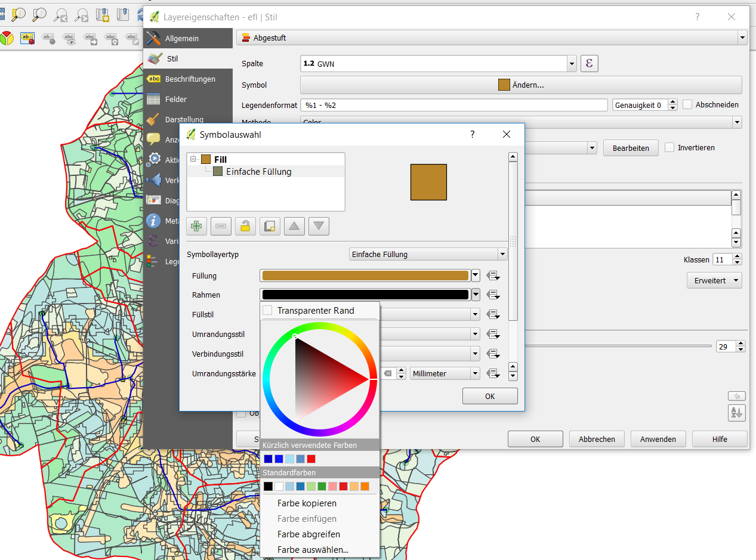Check the Invertieren option

(669, 147)
